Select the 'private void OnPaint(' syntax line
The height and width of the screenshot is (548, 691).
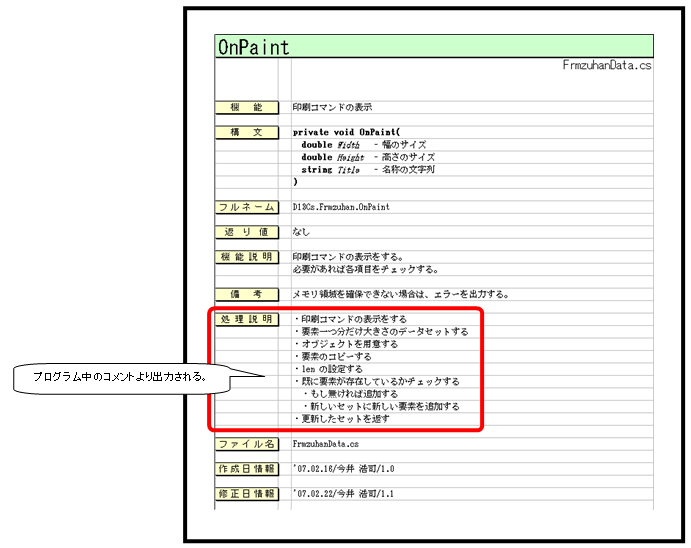click(x=346, y=132)
